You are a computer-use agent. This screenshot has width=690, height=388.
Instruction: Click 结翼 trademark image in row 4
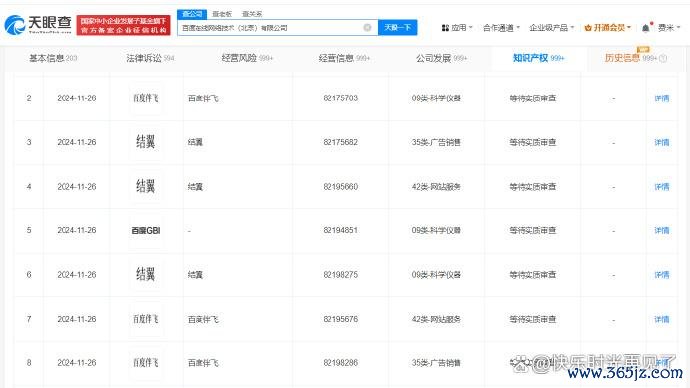(x=146, y=187)
